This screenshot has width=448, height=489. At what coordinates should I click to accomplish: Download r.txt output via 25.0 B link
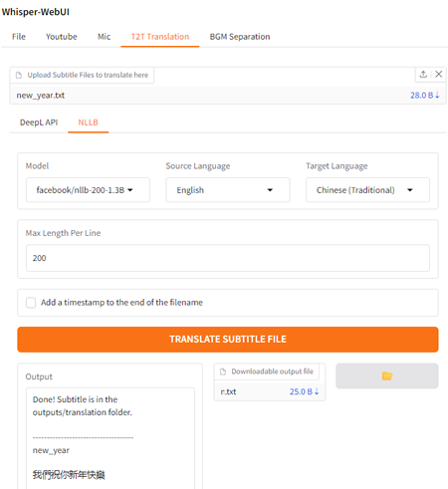pyautogui.click(x=304, y=391)
